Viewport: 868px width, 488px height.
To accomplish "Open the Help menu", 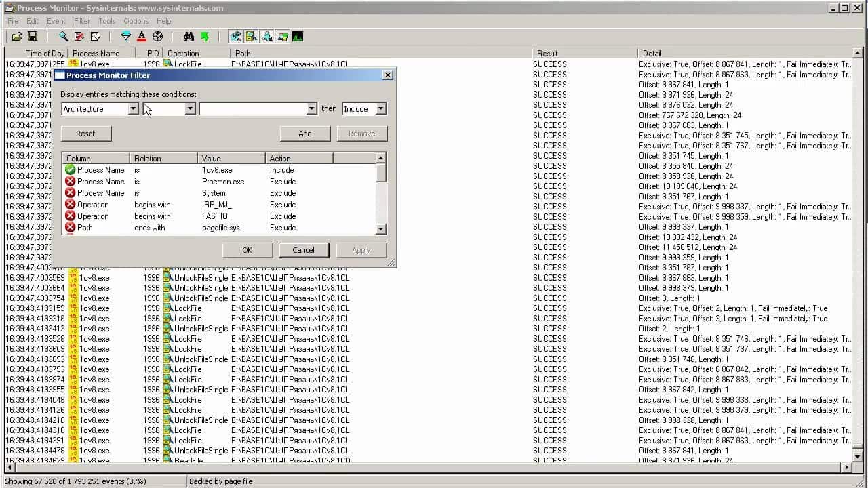I will [x=164, y=21].
